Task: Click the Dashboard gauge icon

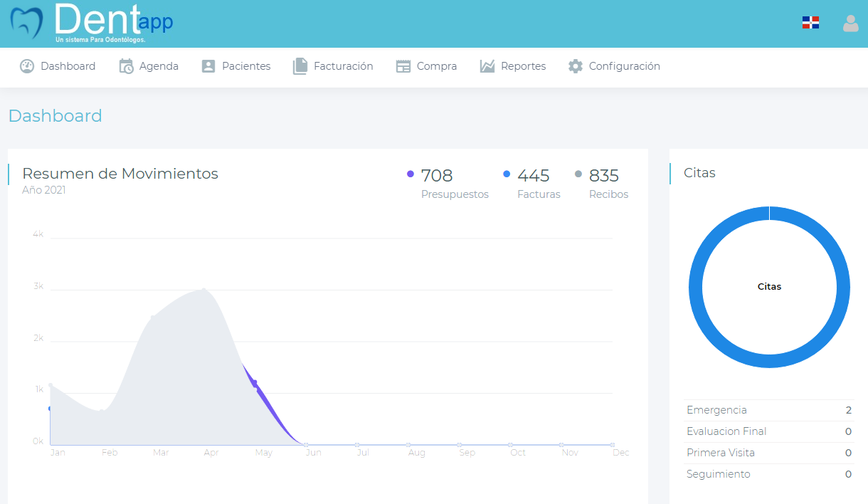Action: 27,66
